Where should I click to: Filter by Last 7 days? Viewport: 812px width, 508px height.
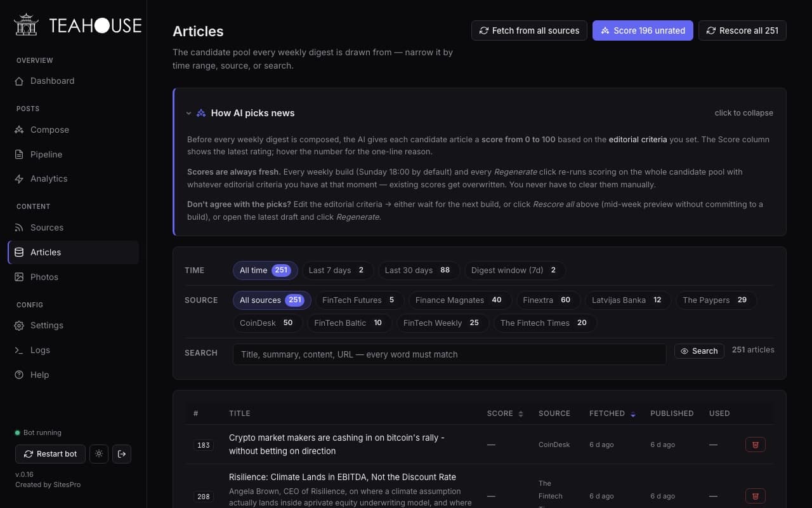click(x=337, y=271)
